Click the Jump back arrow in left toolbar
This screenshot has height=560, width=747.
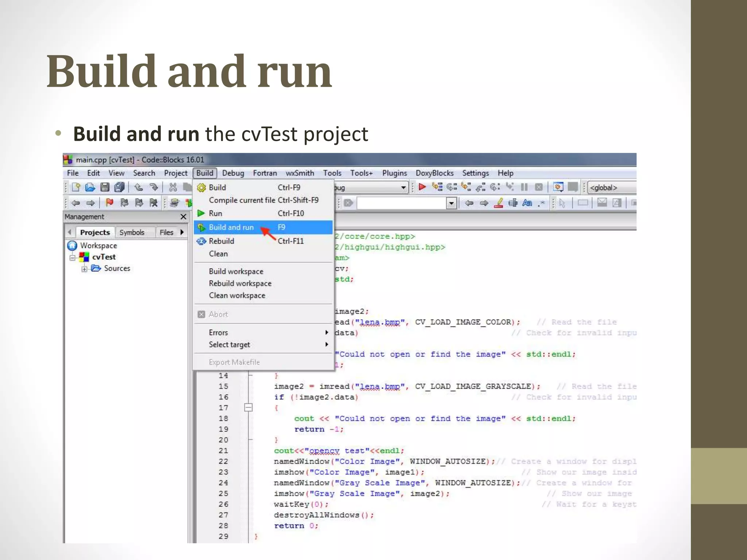(x=76, y=203)
